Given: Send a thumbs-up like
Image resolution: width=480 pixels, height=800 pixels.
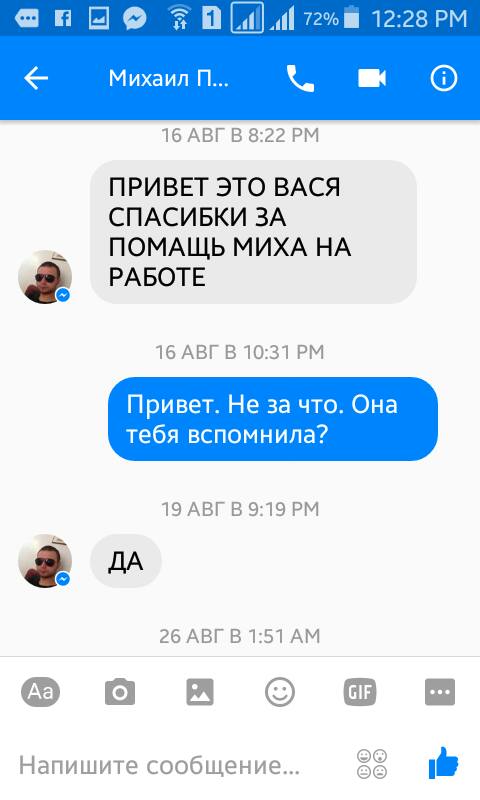Looking at the screenshot, I should tap(443, 763).
